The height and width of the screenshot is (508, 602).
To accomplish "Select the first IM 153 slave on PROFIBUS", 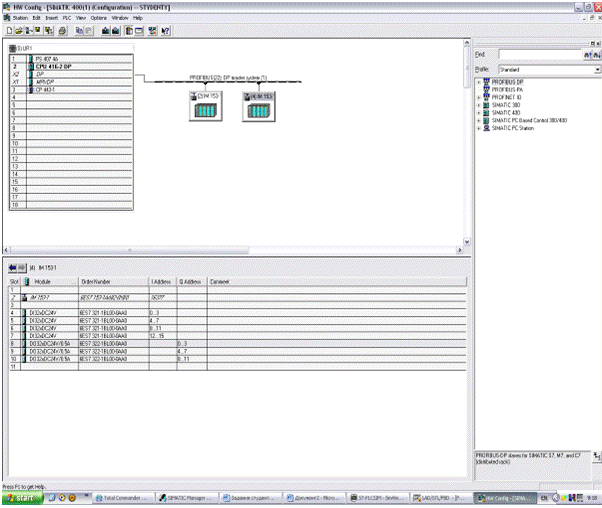I will 203,105.
